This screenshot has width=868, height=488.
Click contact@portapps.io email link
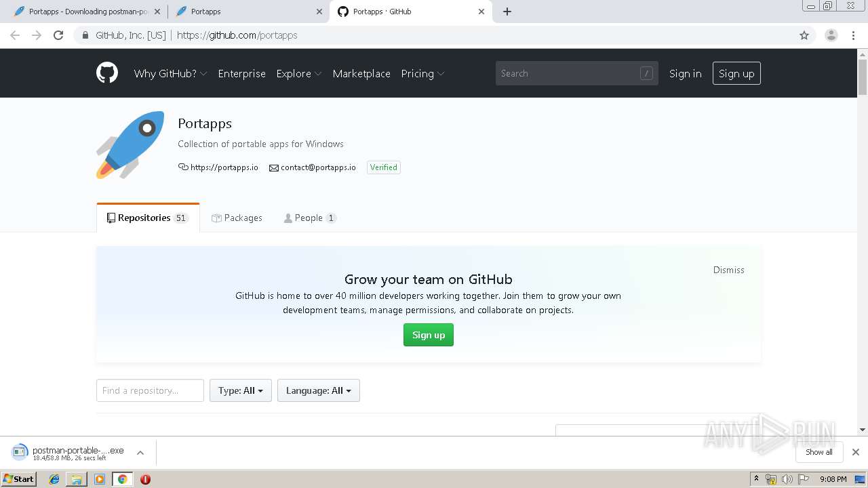coord(318,167)
